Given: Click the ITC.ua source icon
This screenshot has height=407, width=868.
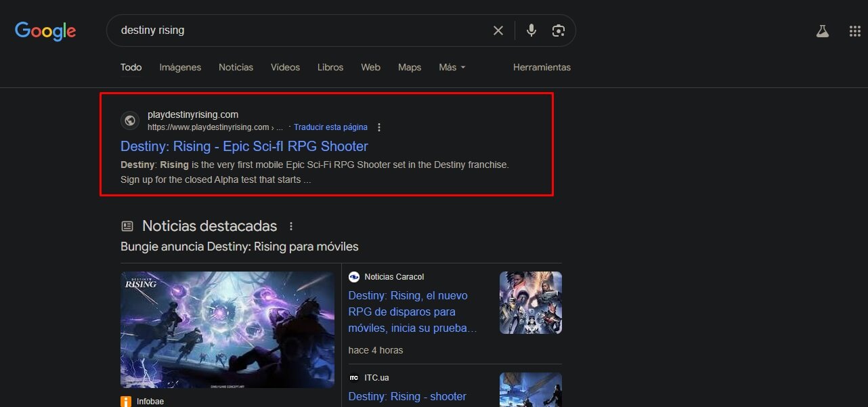Looking at the screenshot, I should 353,377.
